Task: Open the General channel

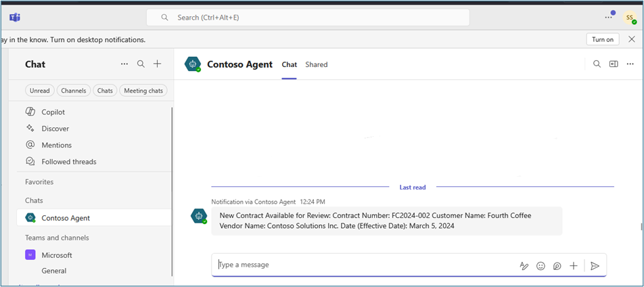Action: click(x=54, y=271)
